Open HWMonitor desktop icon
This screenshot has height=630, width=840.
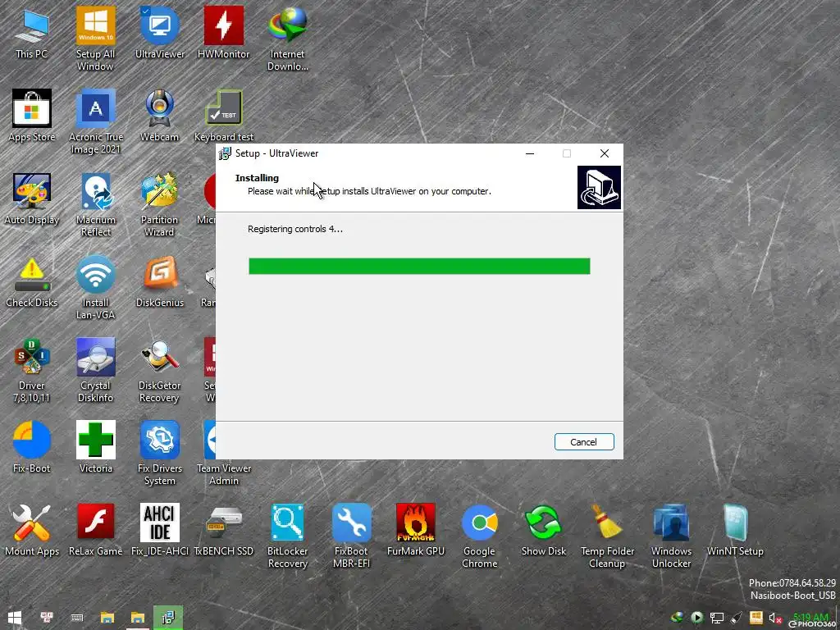[x=223, y=33]
